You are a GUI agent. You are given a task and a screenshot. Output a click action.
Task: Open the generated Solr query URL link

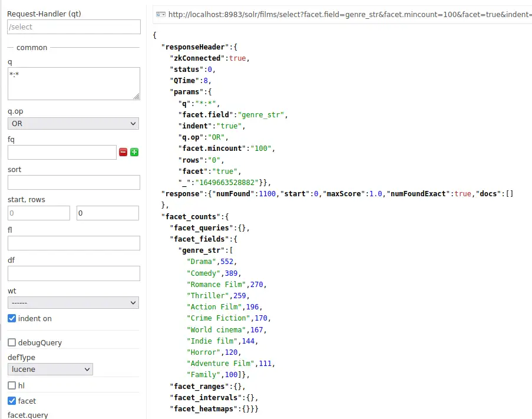pos(350,14)
